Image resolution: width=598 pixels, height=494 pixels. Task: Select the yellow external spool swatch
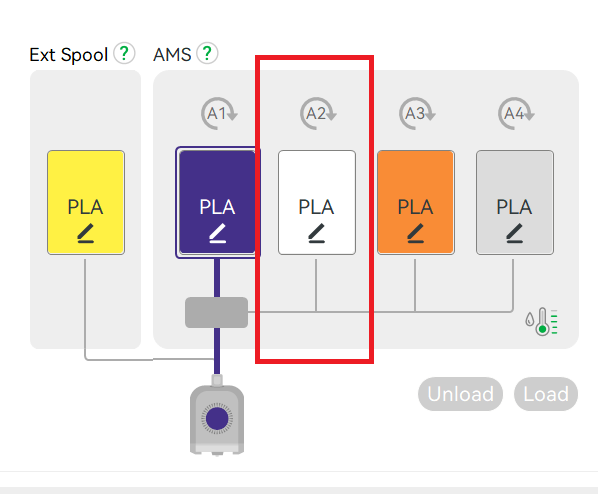click(86, 202)
